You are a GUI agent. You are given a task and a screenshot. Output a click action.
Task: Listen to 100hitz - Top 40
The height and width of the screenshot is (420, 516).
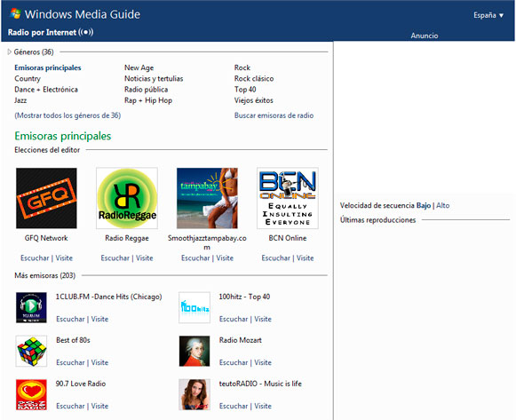(234, 319)
